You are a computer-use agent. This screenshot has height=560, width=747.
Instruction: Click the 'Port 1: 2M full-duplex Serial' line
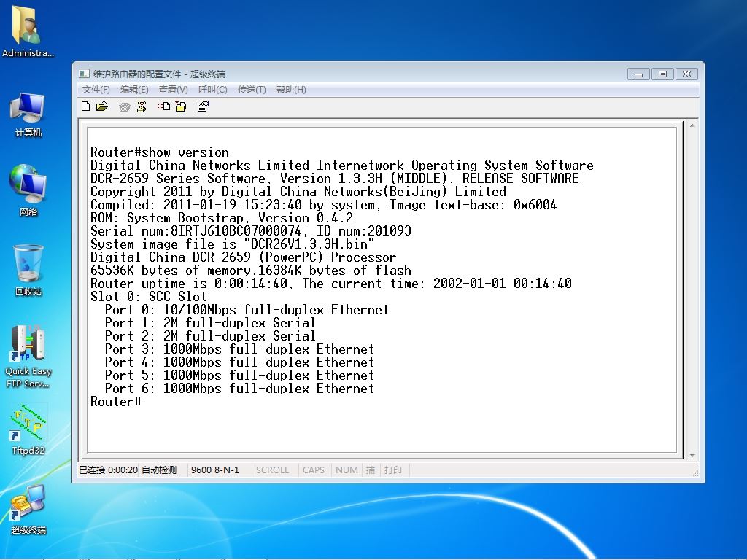coord(210,323)
